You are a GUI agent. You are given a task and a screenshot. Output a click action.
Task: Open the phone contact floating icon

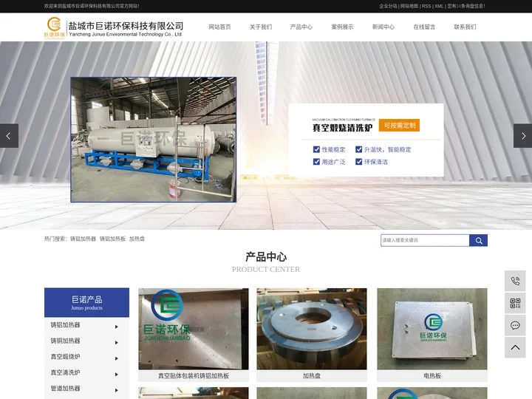tap(515, 281)
